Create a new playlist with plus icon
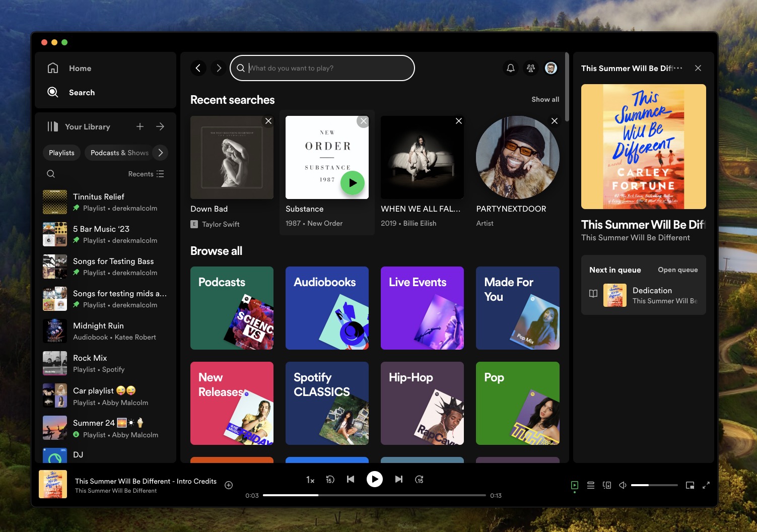 [140, 126]
